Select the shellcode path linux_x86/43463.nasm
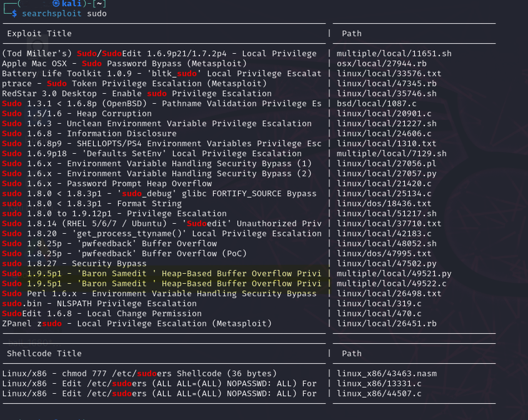 coord(386,373)
